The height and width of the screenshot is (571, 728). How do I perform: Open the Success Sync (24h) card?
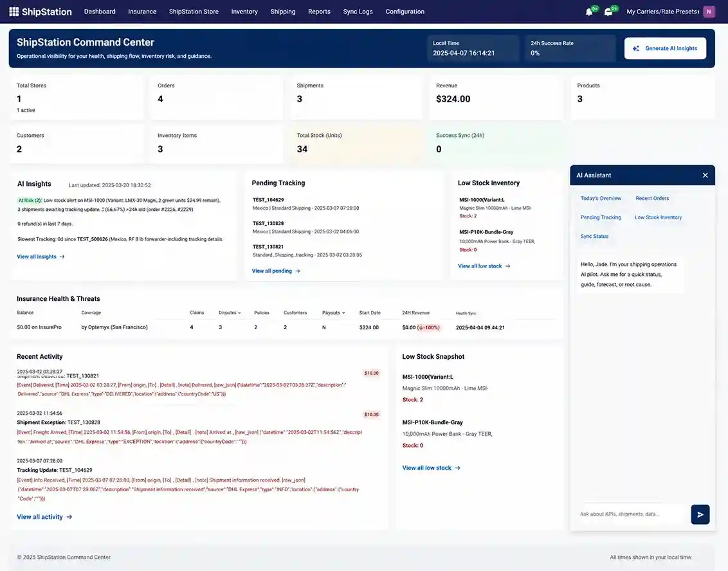[496, 145]
